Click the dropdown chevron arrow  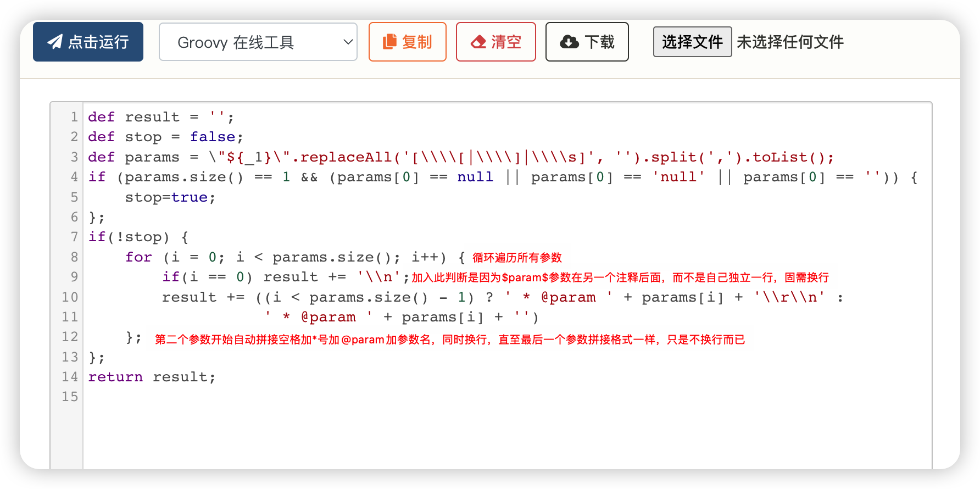(x=347, y=42)
